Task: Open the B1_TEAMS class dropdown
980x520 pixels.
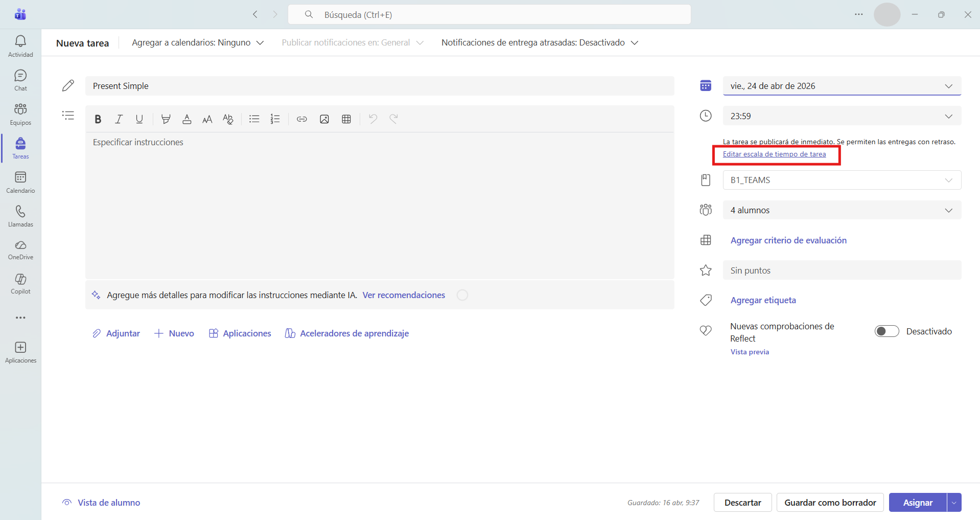Action: coord(842,180)
